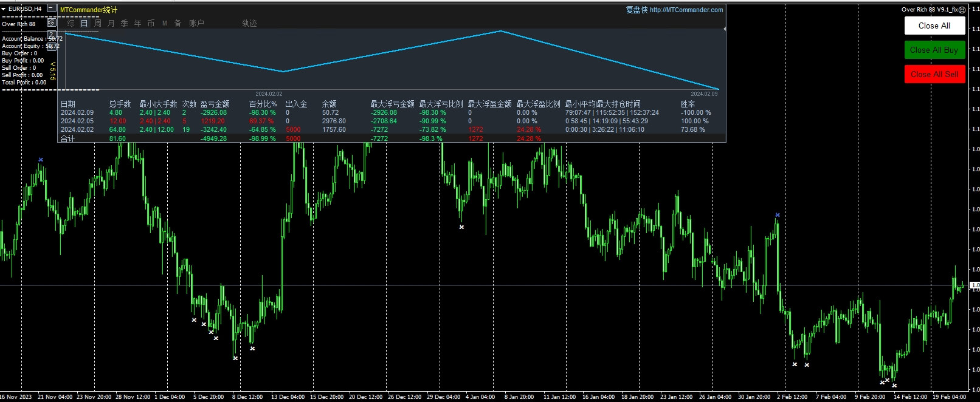Collapse the MTCommander statistics panel with minus button

(52, 9)
